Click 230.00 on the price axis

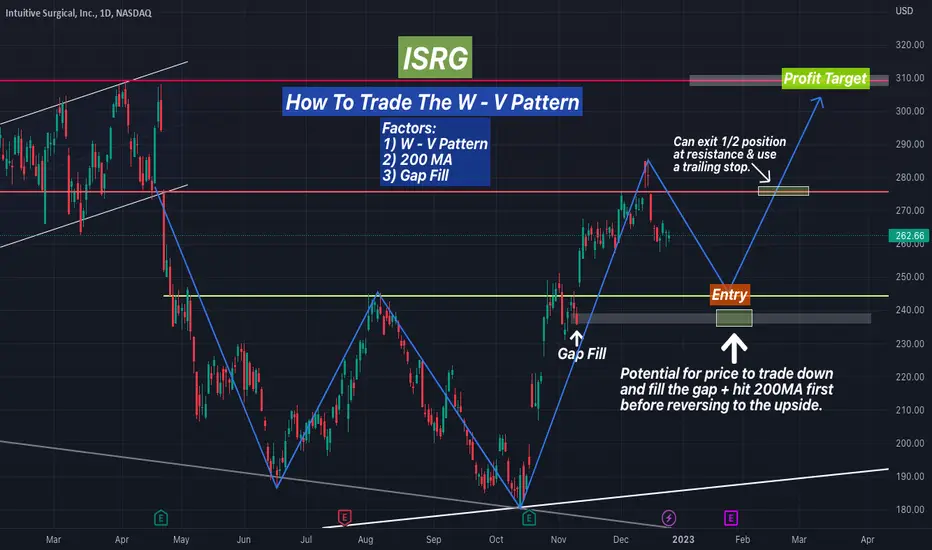click(x=909, y=344)
